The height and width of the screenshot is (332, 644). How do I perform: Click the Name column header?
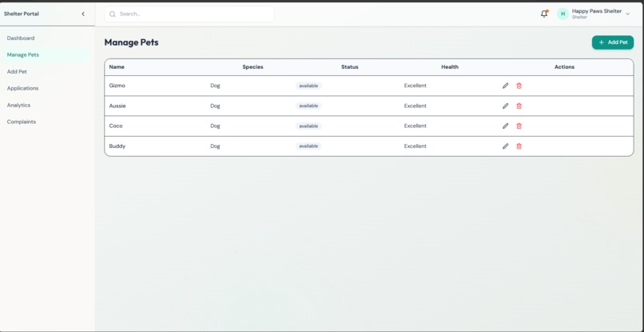pos(117,66)
